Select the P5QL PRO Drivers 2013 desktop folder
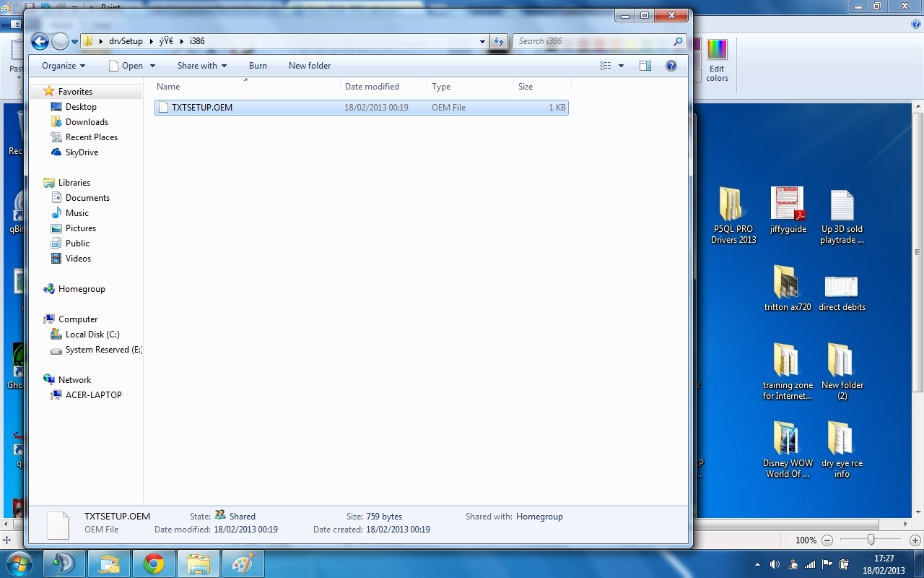Screen dimensions: 924x578 click(733, 215)
